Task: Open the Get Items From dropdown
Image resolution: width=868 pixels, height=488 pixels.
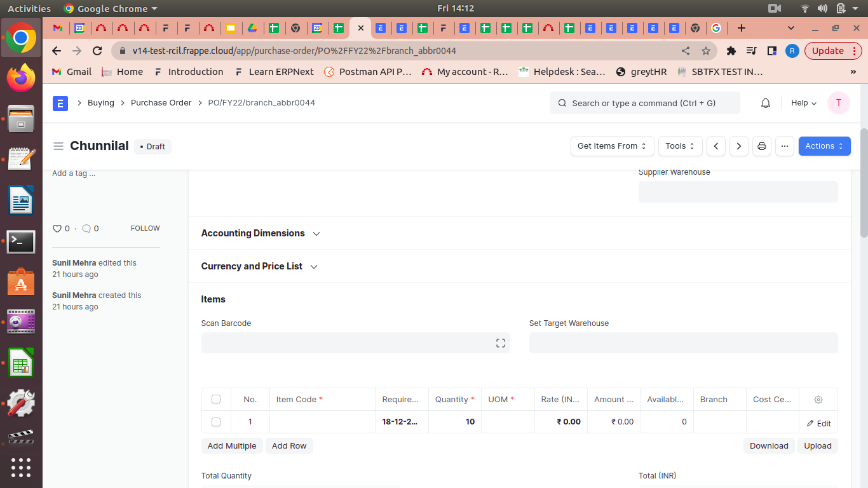Action: pyautogui.click(x=611, y=146)
